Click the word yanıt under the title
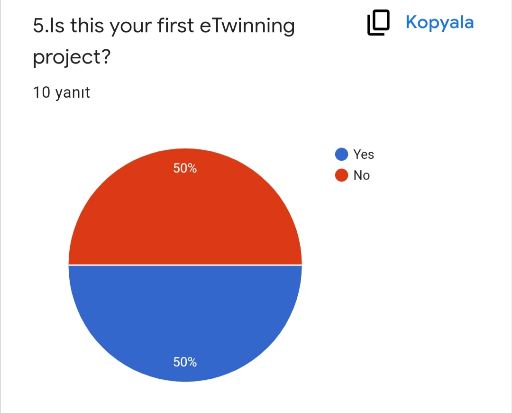The height and width of the screenshot is (413, 512). tap(73, 93)
